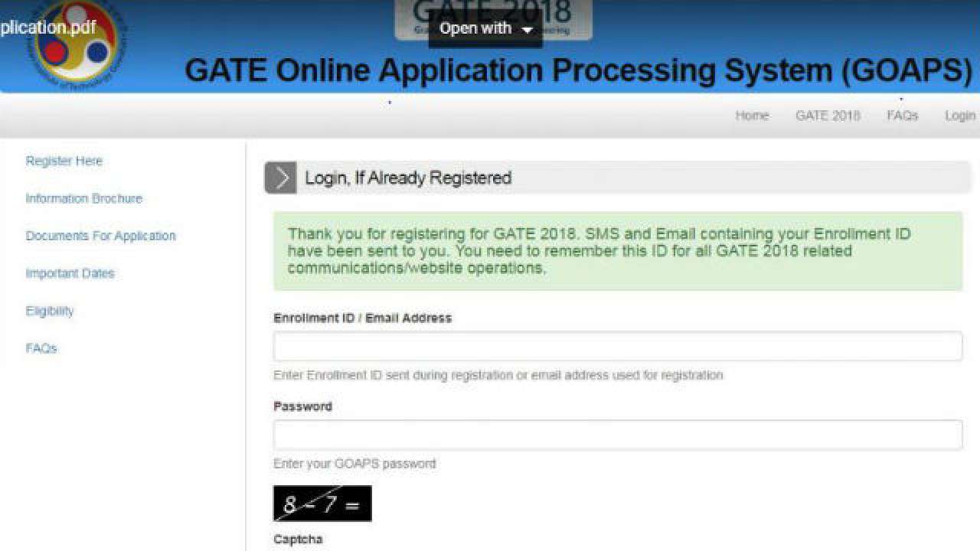Open the Eligibility sidebar link
The image size is (980, 551).
point(50,311)
